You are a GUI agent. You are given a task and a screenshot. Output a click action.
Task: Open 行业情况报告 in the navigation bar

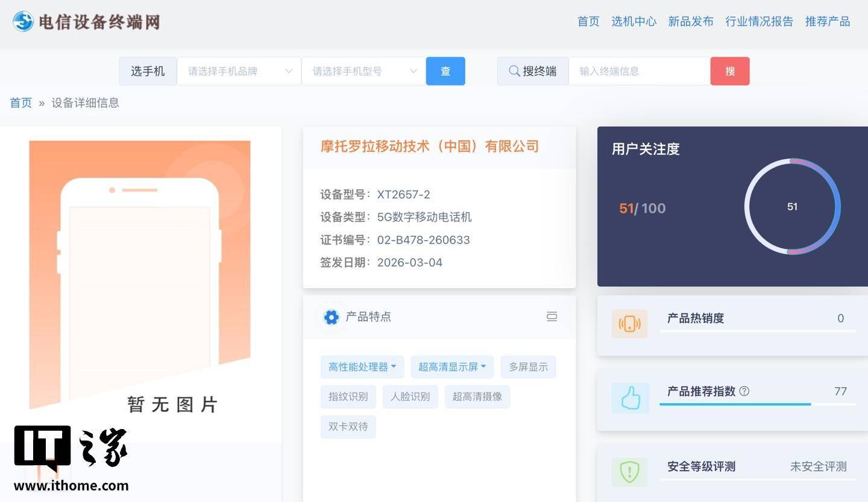759,22
